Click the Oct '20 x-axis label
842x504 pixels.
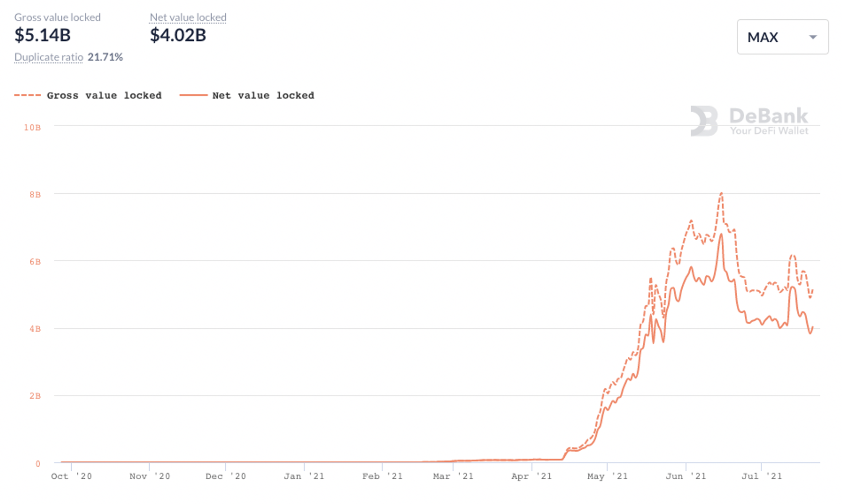coord(71,476)
